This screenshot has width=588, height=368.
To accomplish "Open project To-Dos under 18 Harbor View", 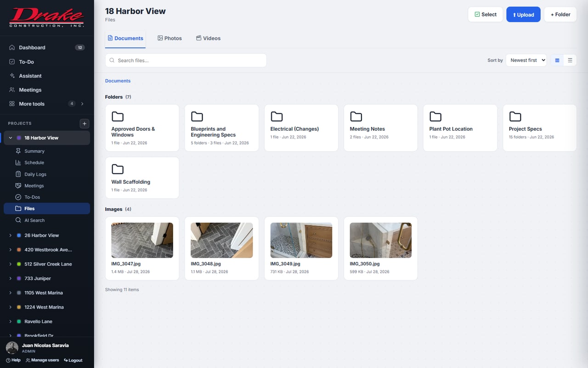I will coord(47,197).
